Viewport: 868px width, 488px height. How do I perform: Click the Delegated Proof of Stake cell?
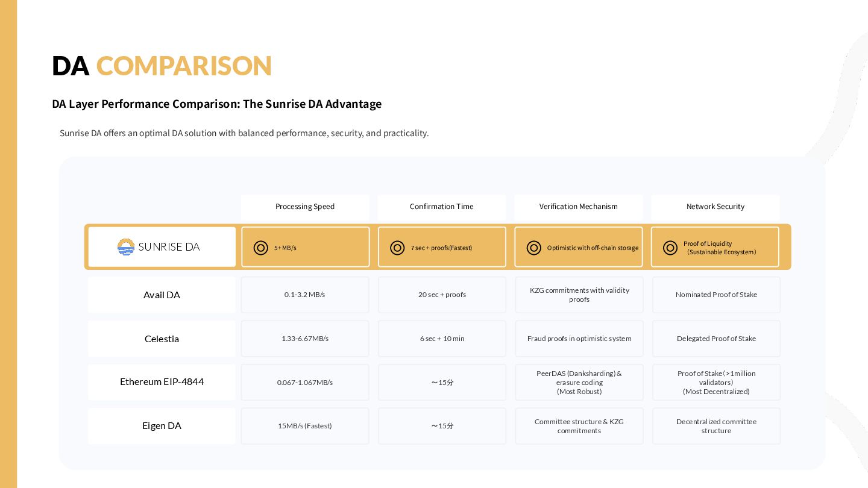[x=716, y=339]
